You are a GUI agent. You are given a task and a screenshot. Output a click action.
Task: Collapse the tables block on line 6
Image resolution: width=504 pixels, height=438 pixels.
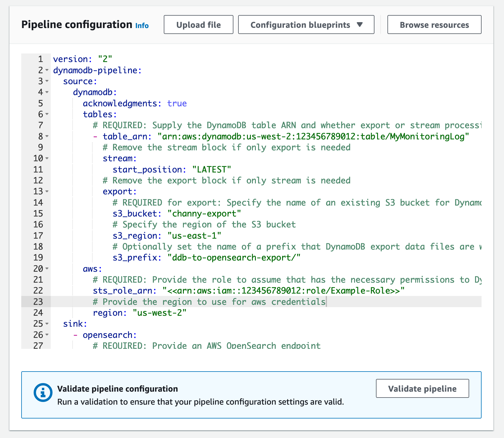click(x=47, y=114)
